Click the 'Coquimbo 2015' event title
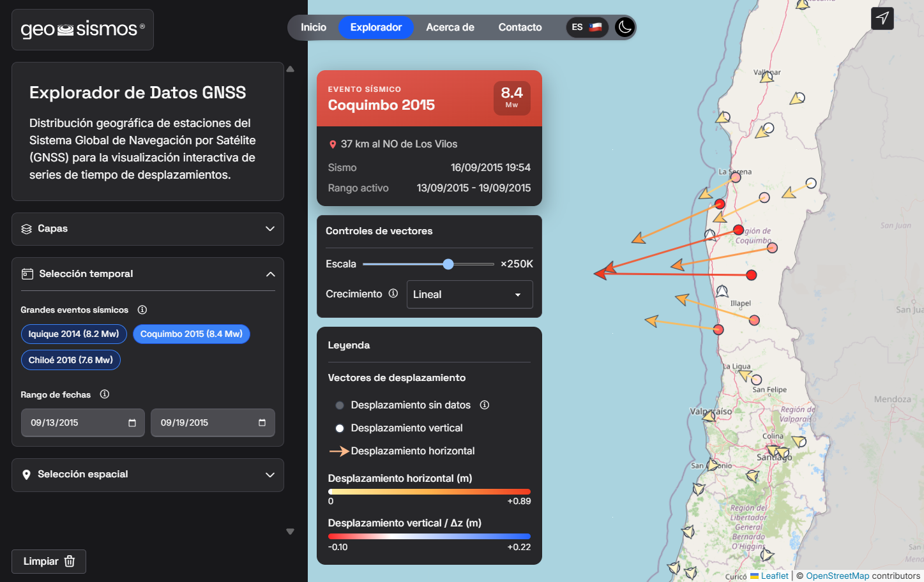Screen dimensions: 924x582 coord(381,105)
